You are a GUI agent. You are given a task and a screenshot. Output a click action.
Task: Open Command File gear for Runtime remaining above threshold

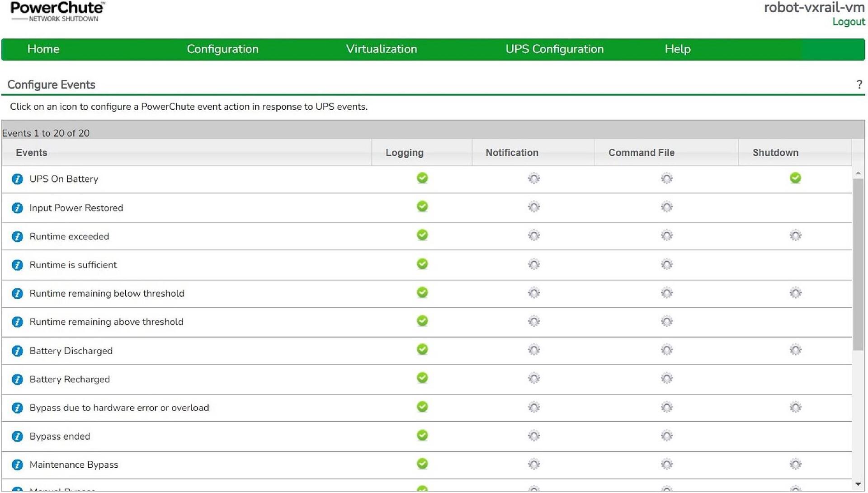click(667, 321)
